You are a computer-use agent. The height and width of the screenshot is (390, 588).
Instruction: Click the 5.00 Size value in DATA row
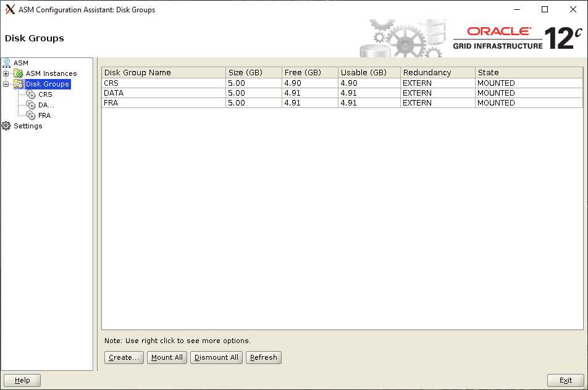[x=254, y=93]
